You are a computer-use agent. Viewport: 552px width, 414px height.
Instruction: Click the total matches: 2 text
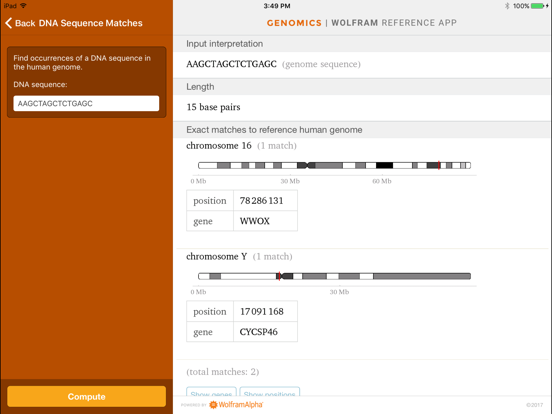[222, 372]
